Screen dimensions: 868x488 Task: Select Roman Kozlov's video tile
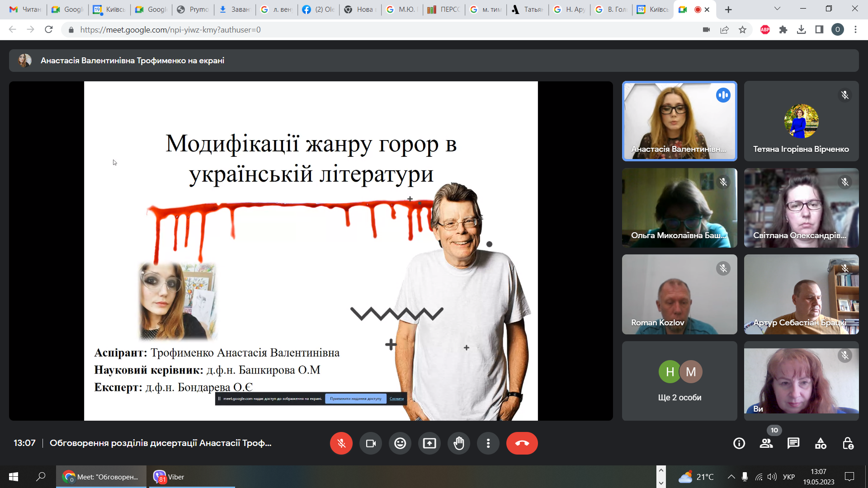tap(679, 294)
